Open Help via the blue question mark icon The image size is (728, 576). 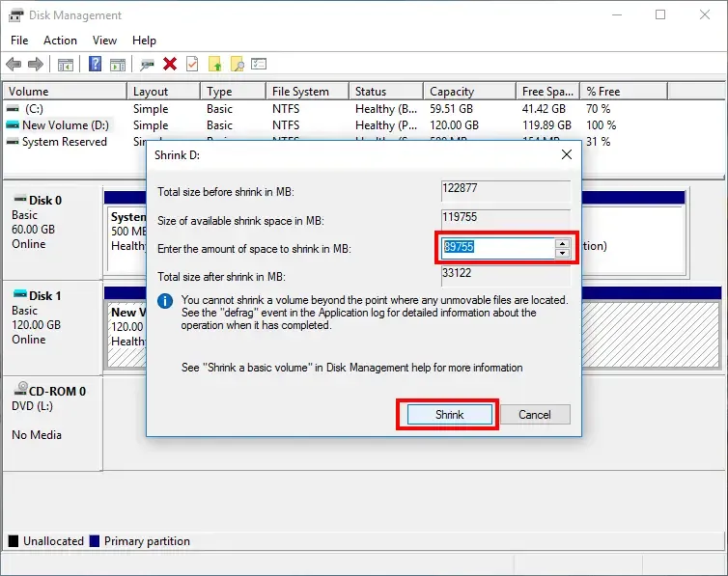click(x=96, y=64)
